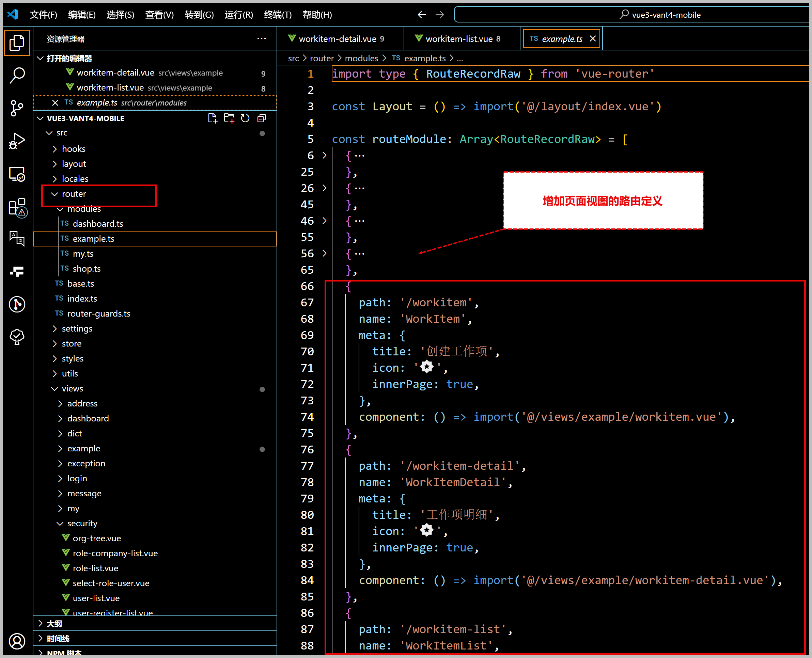Open Run and Debug view
Viewport: 812px width, 658px height.
[17, 141]
